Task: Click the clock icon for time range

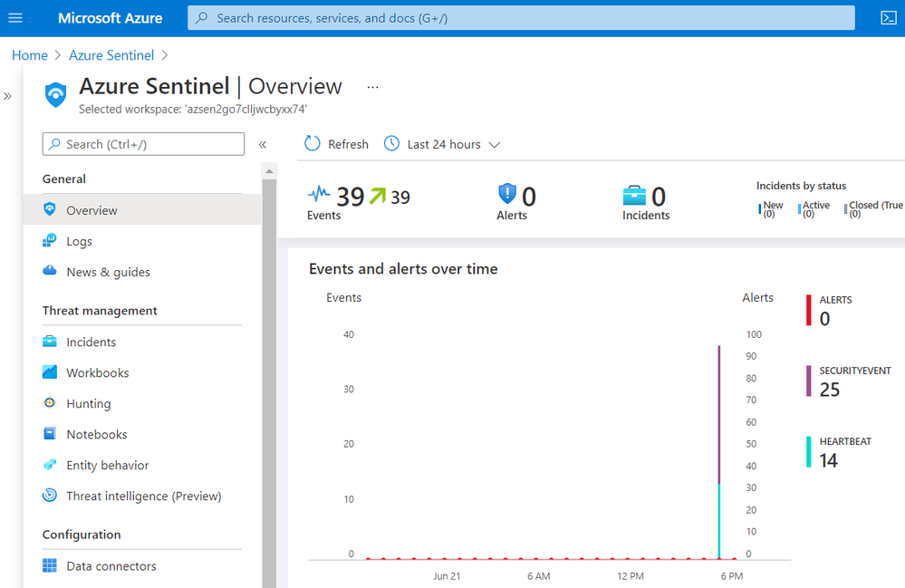Action: pos(391,143)
